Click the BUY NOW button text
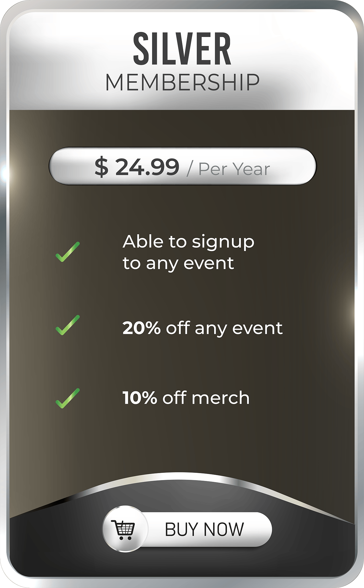Image resolution: width=364 pixels, height=588 pixels. point(204,529)
